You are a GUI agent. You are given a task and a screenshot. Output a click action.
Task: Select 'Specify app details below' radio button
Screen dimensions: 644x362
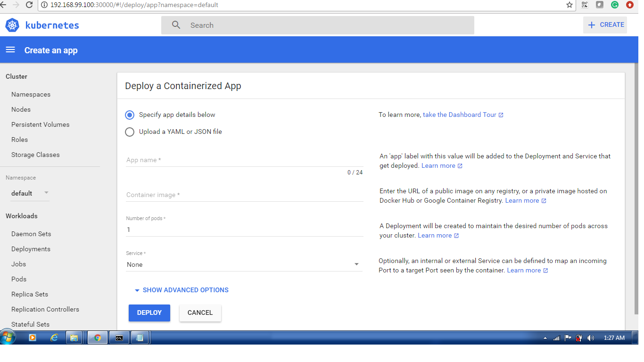(130, 115)
